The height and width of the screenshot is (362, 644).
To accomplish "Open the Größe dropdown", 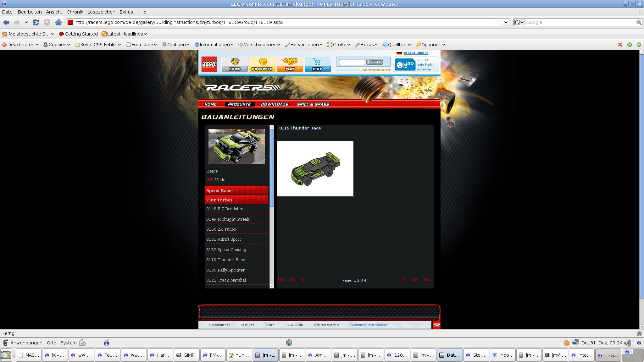I will [x=339, y=45].
